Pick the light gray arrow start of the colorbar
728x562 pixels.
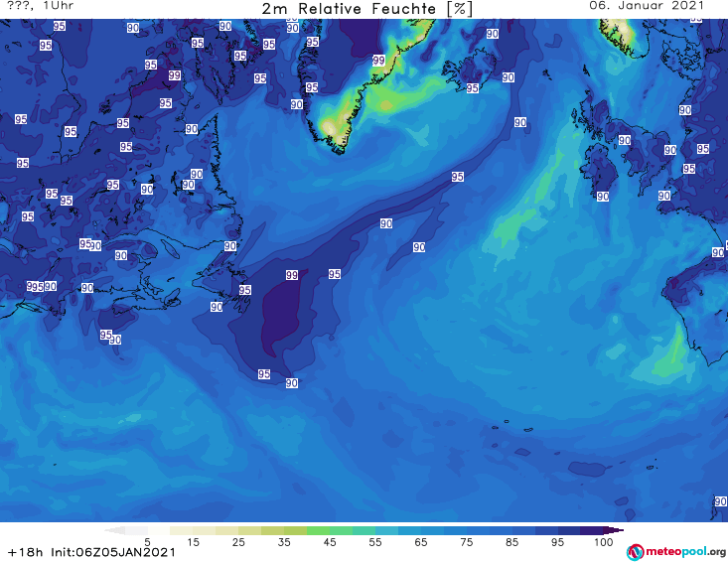[114, 530]
